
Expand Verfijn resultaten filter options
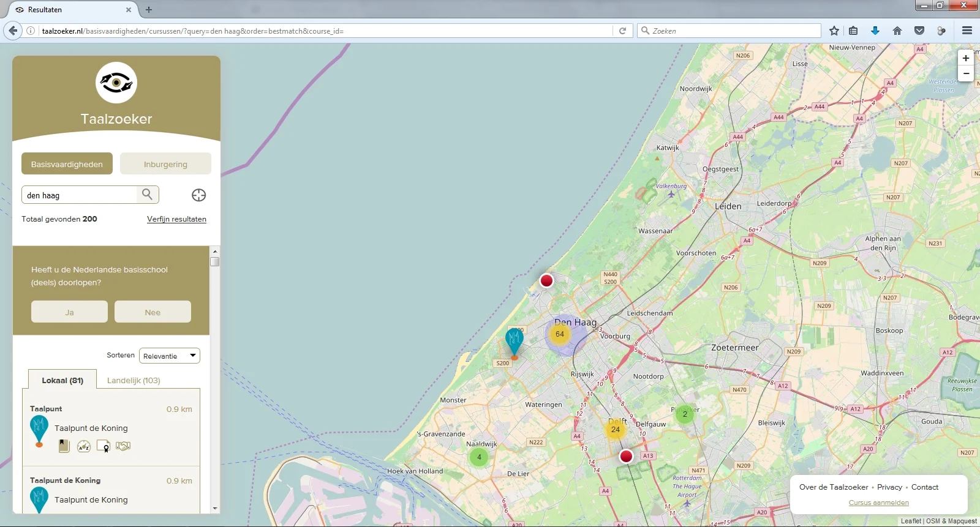click(176, 219)
